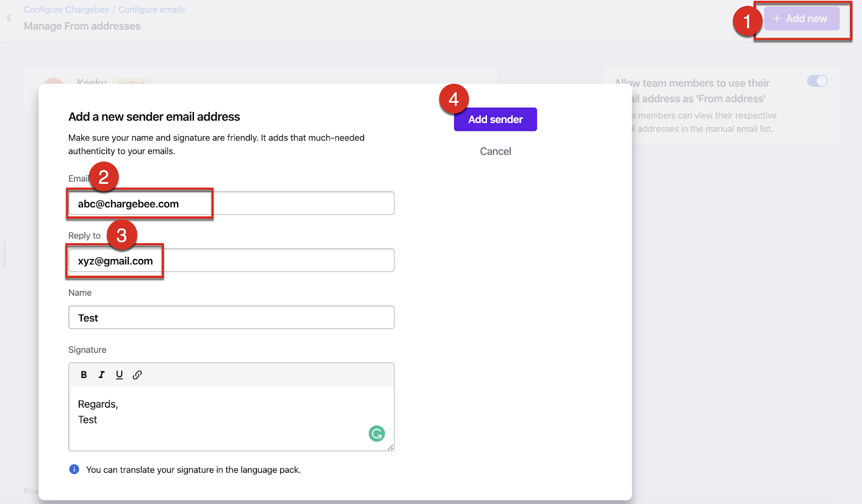
Task: Click the Add new button
Action: (x=801, y=19)
